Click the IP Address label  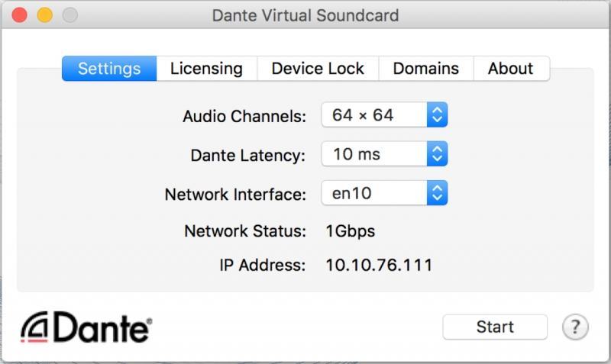pos(262,265)
